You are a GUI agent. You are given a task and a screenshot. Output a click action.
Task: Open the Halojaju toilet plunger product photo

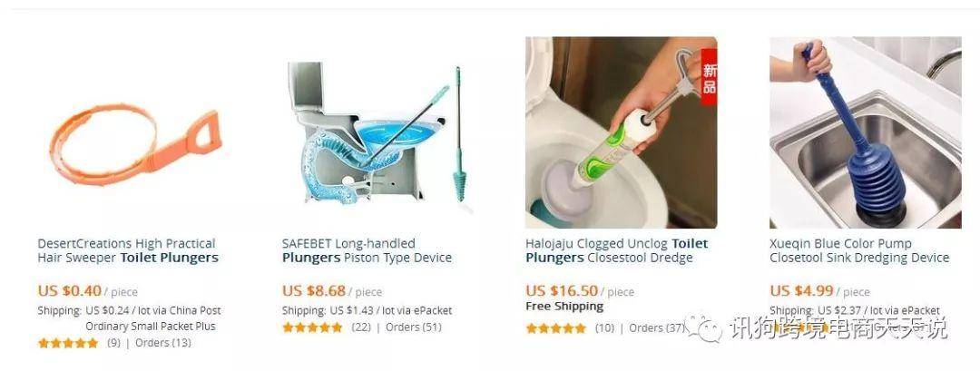622,133
